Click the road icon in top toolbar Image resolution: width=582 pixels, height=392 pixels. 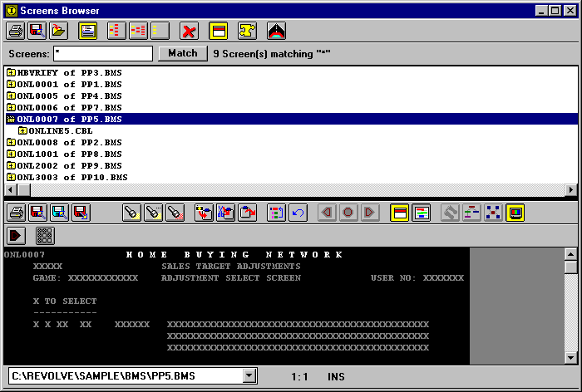(276, 31)
